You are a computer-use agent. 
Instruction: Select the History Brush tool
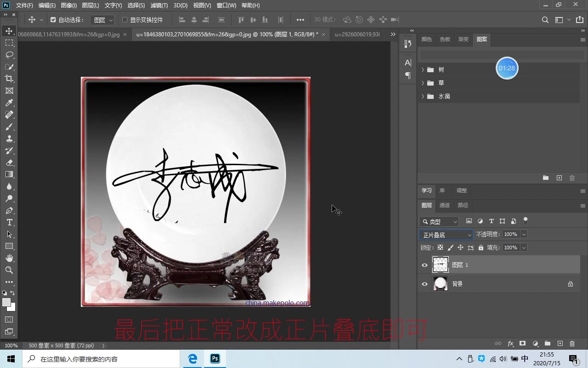click(9, 150)
